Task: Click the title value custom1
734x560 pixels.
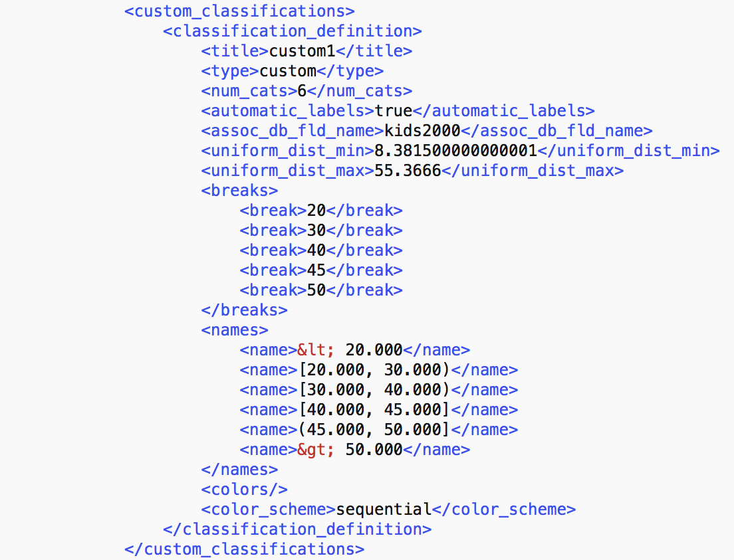Action: pyautogui.click(x=303, y=51)
